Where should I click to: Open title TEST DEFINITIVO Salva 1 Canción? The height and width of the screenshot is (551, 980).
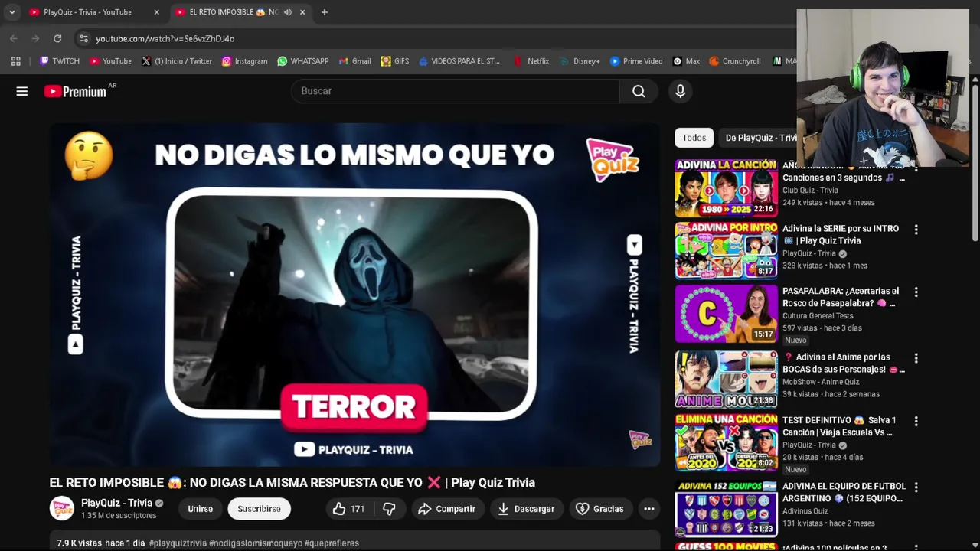pyautogui.click(x=839, y=426)
